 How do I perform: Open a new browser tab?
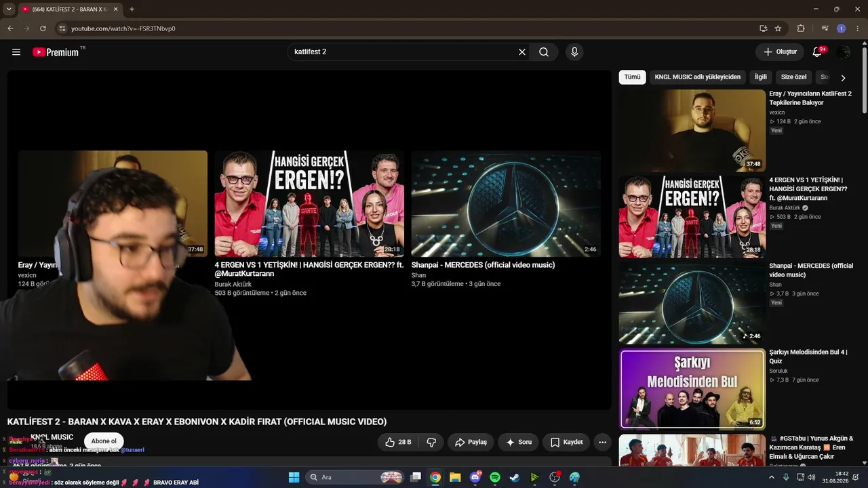(x=132, y=9)
